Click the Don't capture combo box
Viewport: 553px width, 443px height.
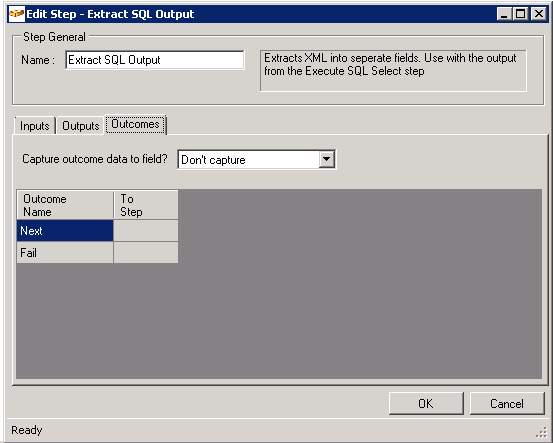(257, 159)
